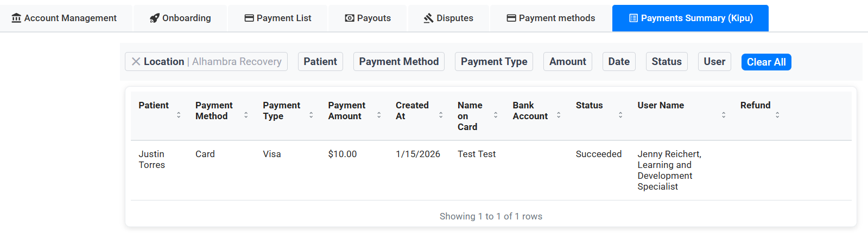Image resolution: width=868 pixels, height=233 pixels.
Task: Open the Amount filter
Action: pos(568,62)
